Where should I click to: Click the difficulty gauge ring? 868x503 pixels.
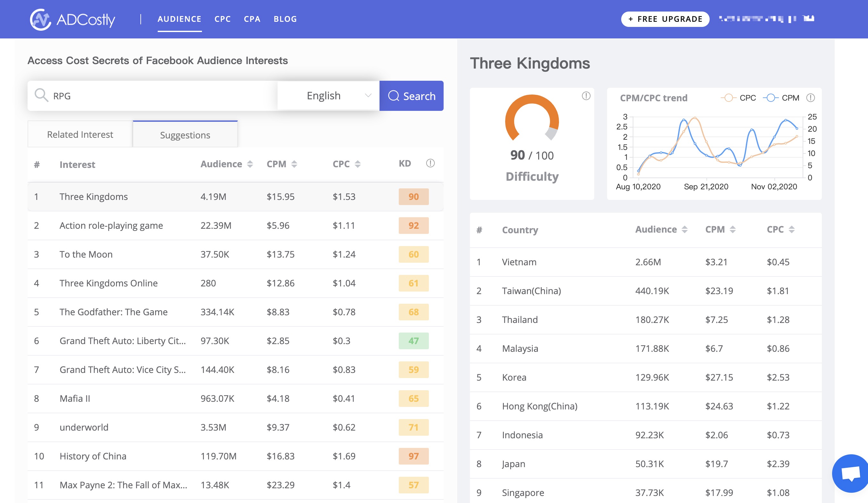[x=532, y=118]
